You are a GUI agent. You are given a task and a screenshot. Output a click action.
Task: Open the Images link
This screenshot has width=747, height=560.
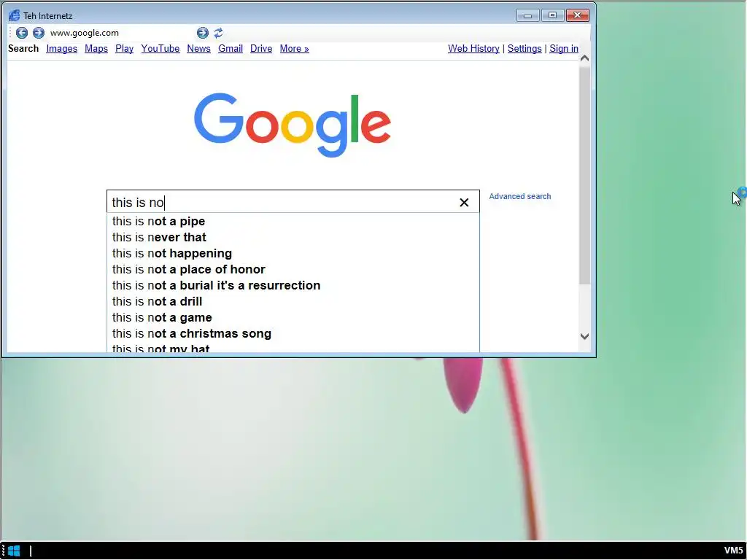[x=61, y=49]
